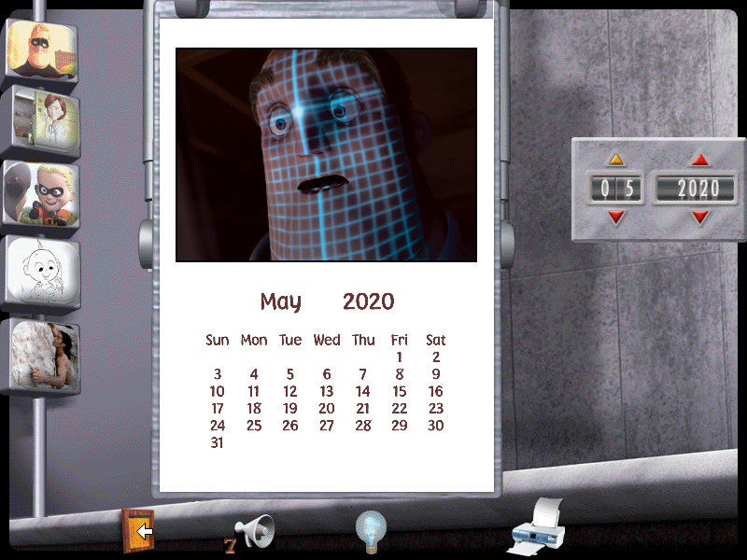Click date 28 on the calendar
The height and width of the screenshot is (560, 747).
pos(363,426)
